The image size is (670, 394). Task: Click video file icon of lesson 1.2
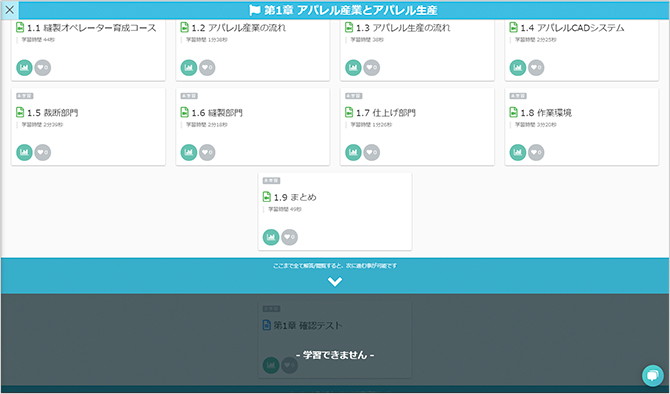(185, 27)
